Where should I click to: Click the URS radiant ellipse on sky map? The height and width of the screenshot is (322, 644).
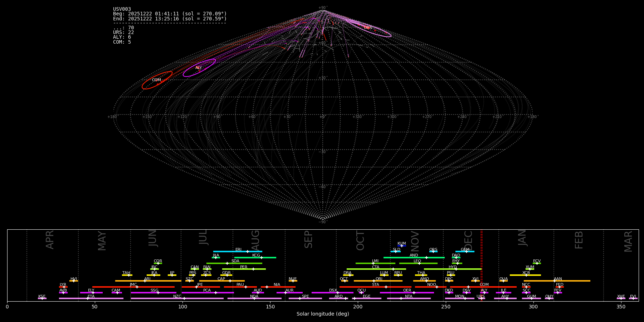coord(368,28)
